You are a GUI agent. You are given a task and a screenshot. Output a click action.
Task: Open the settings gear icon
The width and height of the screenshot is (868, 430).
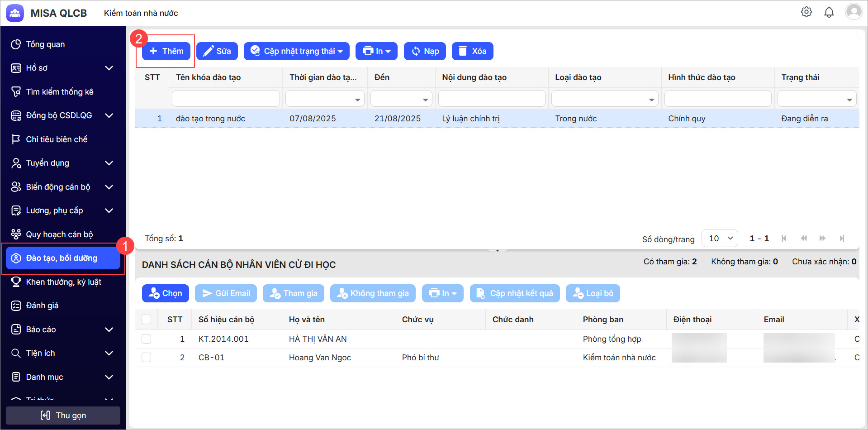click(x=806, y=12)
